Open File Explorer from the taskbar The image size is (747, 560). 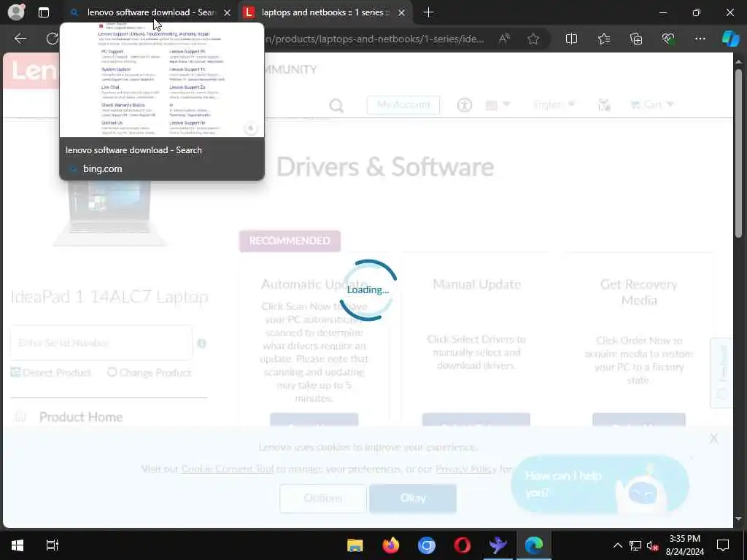coord(355,545)
